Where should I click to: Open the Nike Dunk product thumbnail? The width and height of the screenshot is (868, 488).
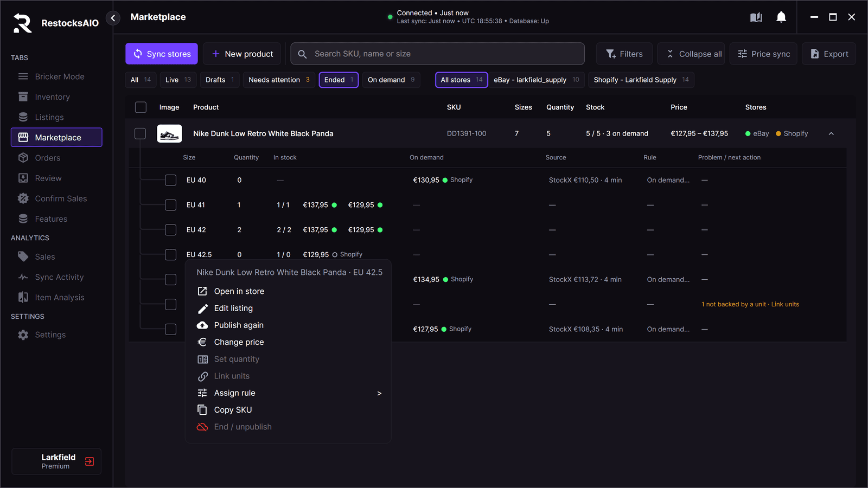click(x=169, y=133)
